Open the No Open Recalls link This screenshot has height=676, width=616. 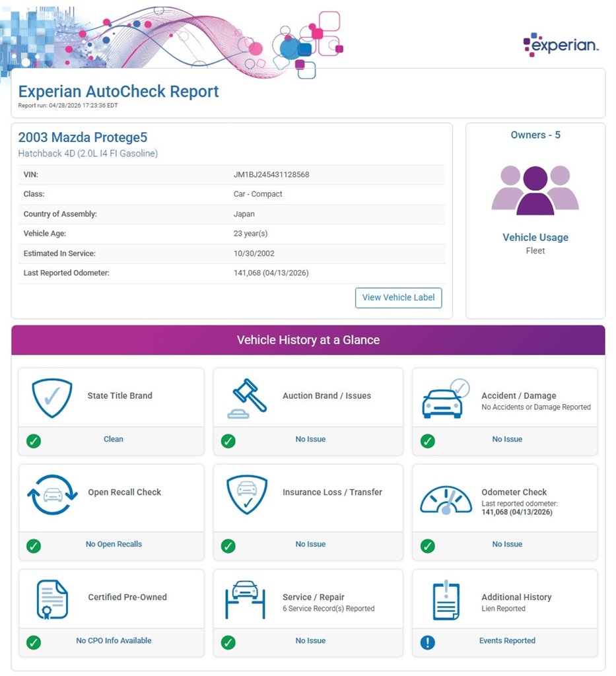point(114,544)
